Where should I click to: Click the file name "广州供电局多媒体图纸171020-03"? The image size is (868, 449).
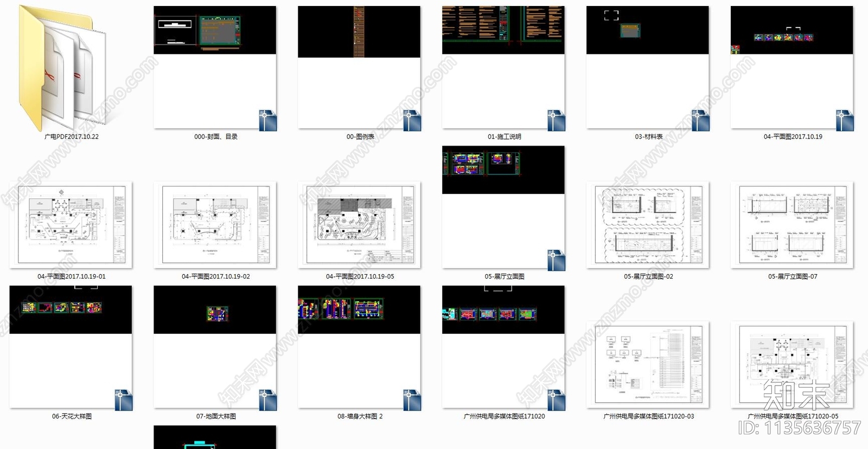[x=649, y=416]
